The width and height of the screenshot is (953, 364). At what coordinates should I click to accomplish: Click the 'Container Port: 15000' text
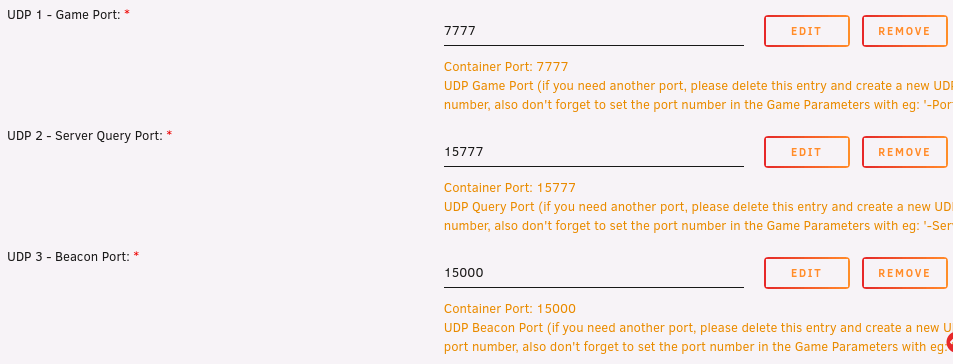coord(509,309)
